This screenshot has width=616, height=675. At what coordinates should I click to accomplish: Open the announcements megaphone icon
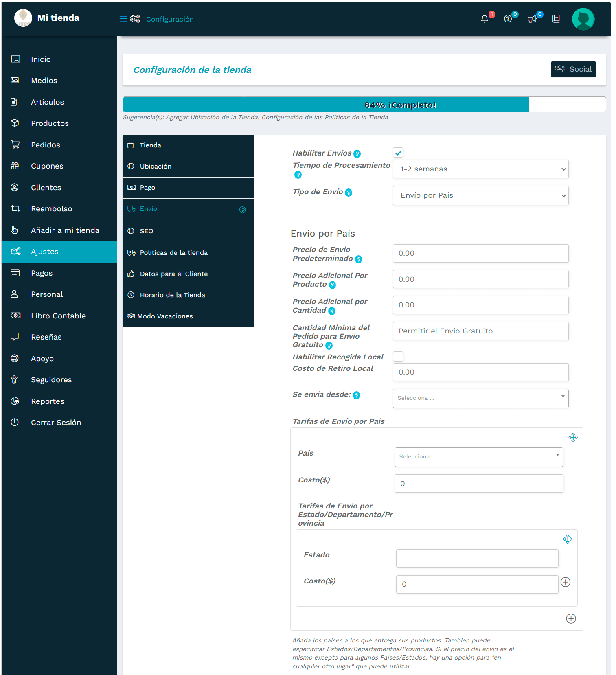coord(532,19)
